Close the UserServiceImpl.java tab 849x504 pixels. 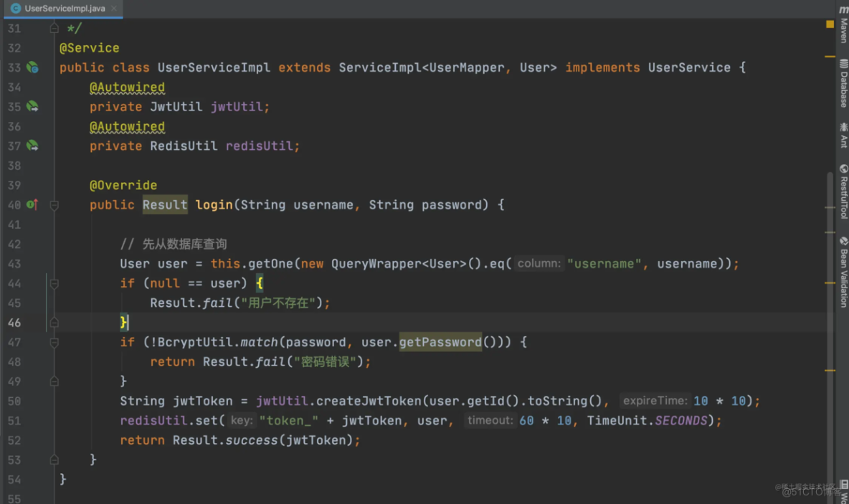point(115,9)
